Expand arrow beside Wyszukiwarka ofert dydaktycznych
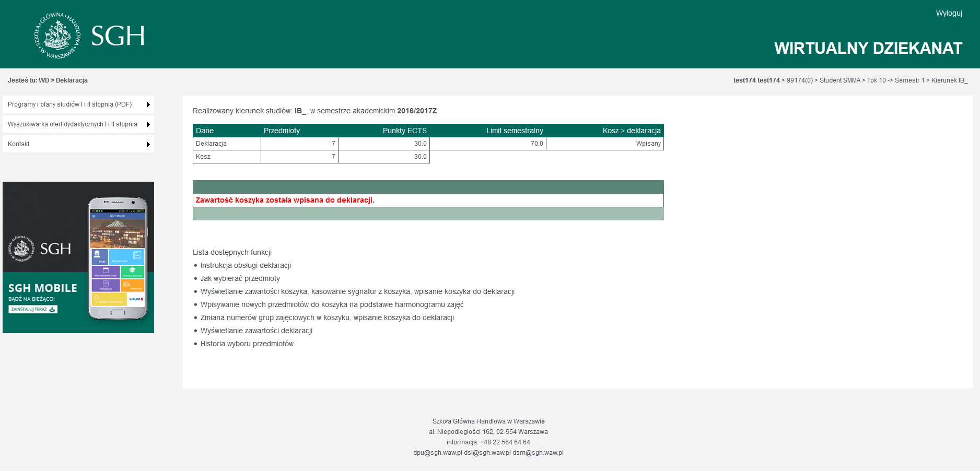 (x=148, y=124)
